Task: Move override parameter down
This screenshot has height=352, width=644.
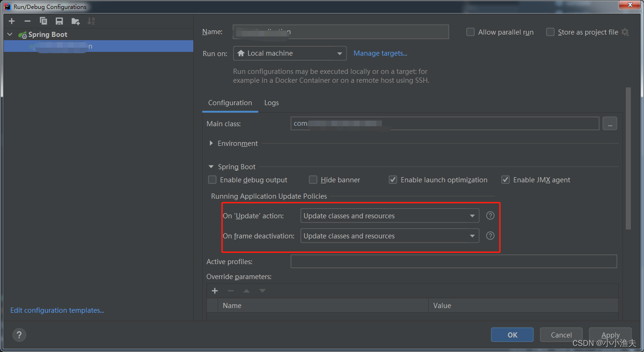Action: [262, 291]
